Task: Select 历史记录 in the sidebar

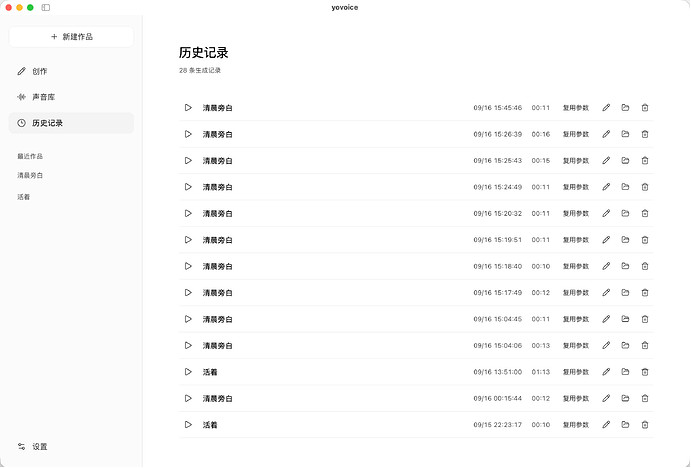Action: [71, 123]
